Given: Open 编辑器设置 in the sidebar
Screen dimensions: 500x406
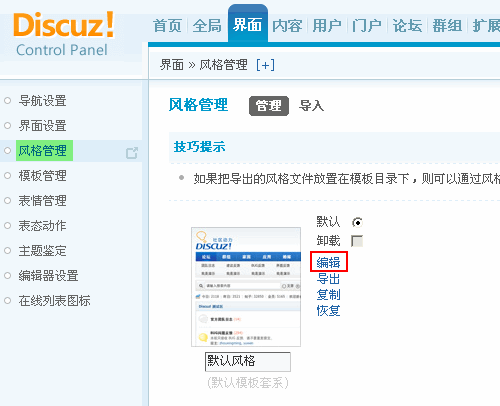Looking at the screenshot, I should point(48,276).
